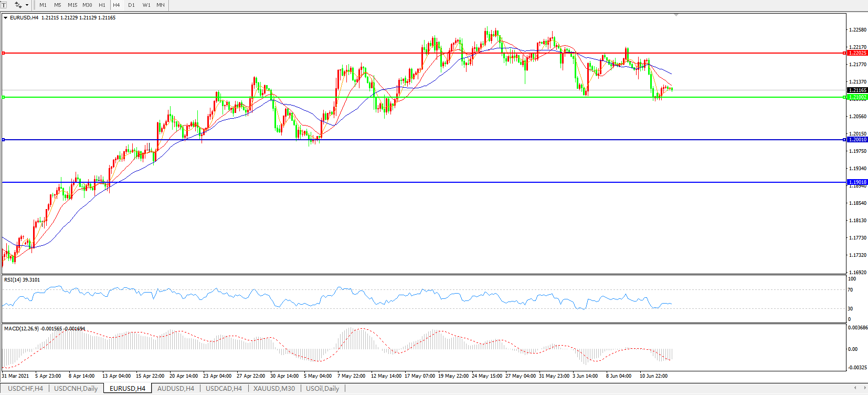Switch to the USOil,Daily tab

click(x=322, y=389)
